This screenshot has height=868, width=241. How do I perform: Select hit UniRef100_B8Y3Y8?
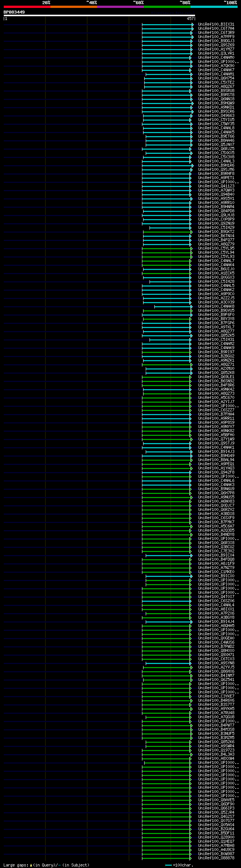point(216,319)
